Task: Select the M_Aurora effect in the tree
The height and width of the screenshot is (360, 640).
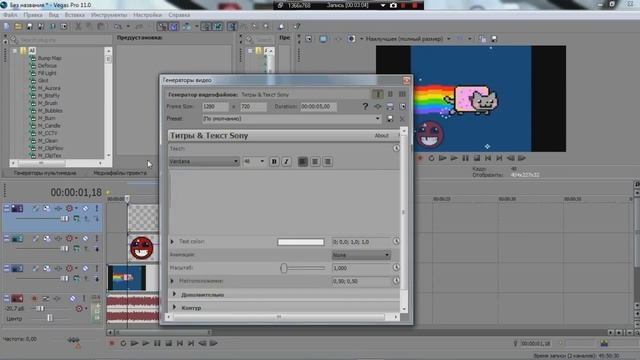Action: (49, 88)
